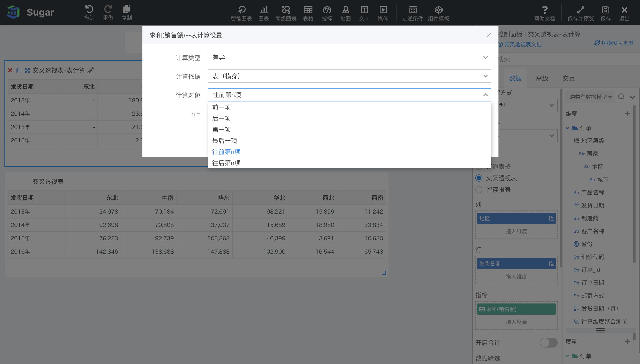Click the chevron right of the search icon

click(x=632, y=97)
